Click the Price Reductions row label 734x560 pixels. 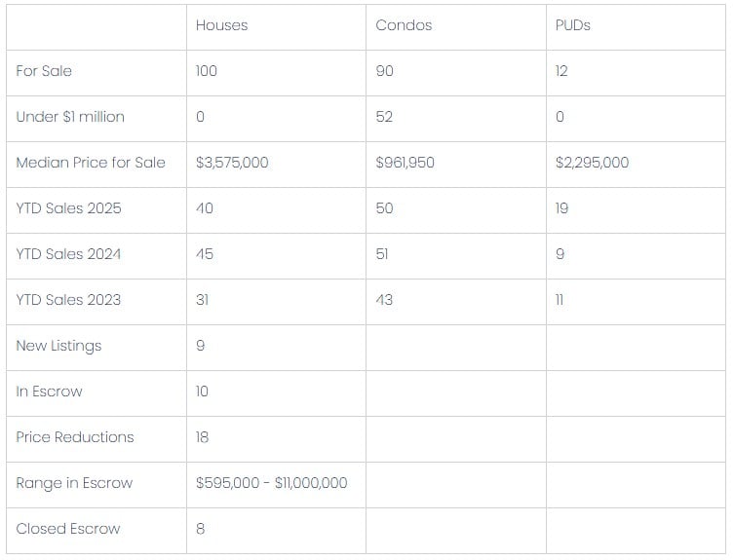75,437
